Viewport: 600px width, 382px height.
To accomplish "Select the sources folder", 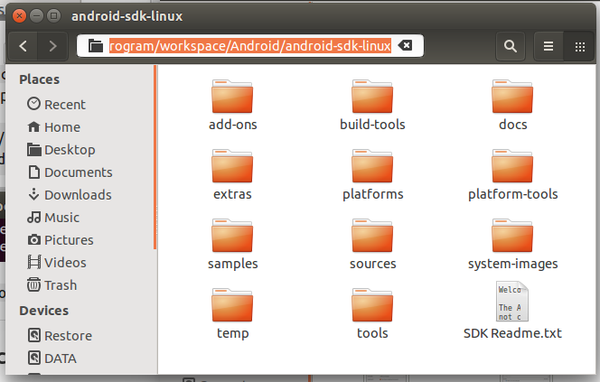I will (372, 244).
